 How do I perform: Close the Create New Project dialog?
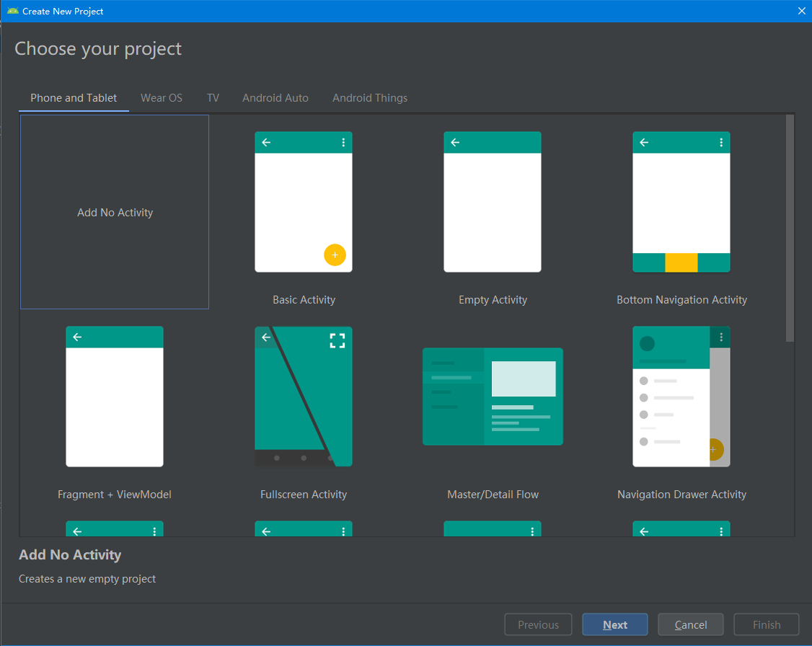[x=801, y=11]
